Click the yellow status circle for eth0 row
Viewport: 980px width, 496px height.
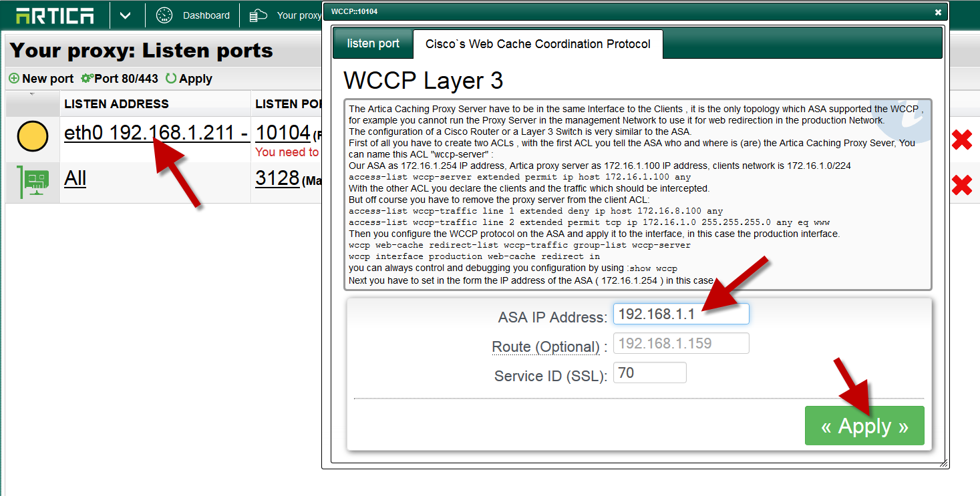point(32,137)
